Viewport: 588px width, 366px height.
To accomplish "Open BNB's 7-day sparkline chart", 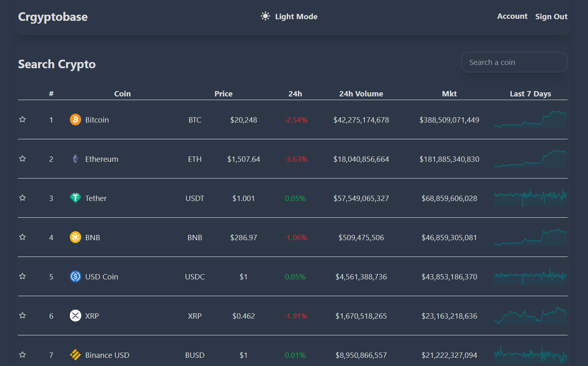I will coord(530,237).
